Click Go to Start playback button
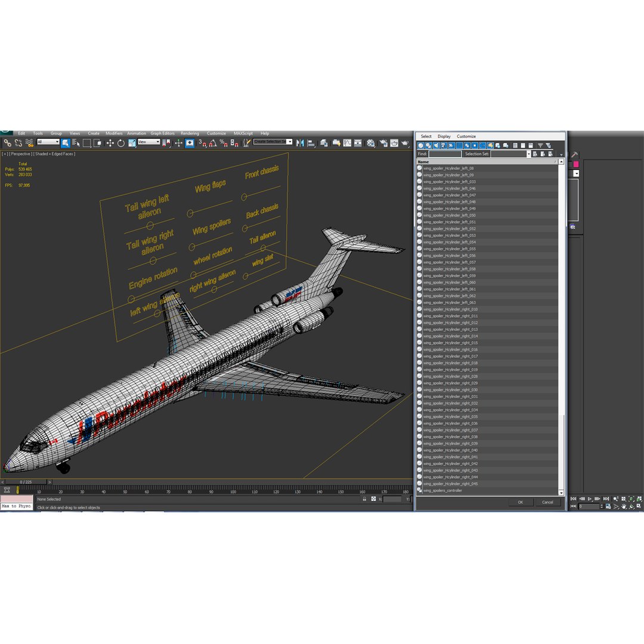 pyautogui.click(x=574, y=499)
